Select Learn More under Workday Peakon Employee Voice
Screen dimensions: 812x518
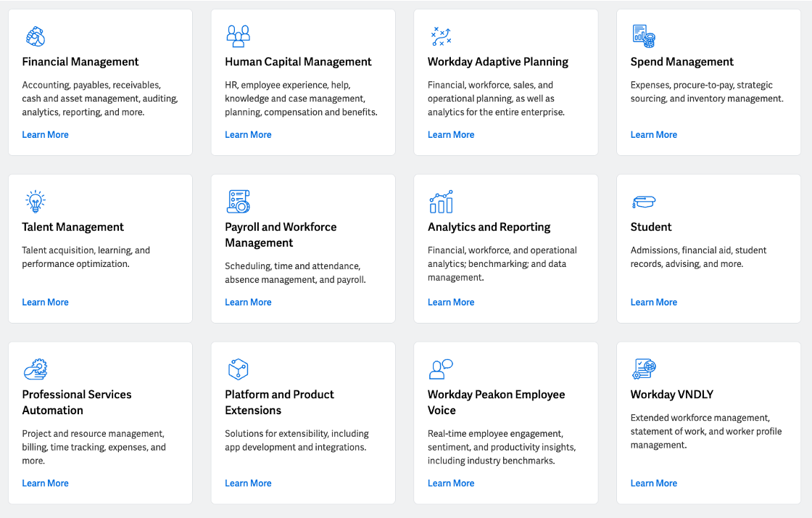pyautogui.click(x=451, y=483)
